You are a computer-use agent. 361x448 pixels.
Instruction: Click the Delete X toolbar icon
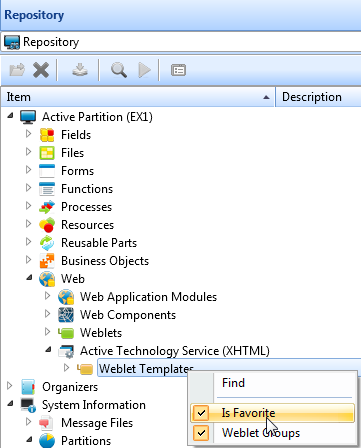click(x=41, y=70)
